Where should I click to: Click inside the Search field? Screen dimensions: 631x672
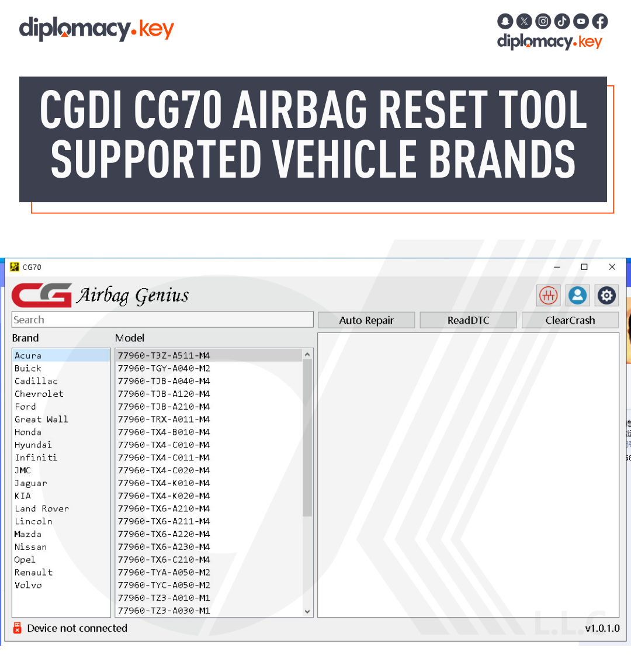162,320
